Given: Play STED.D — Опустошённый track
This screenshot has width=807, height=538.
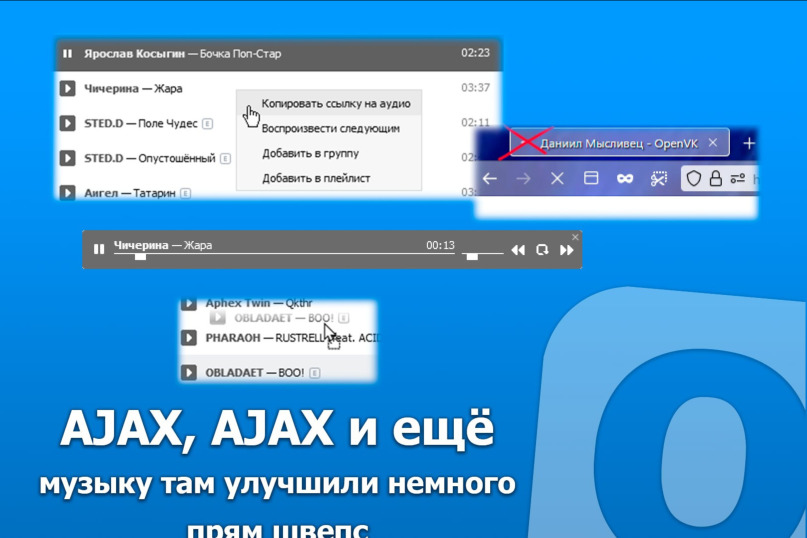Looking at the screenshot, I should coord(67,158).
